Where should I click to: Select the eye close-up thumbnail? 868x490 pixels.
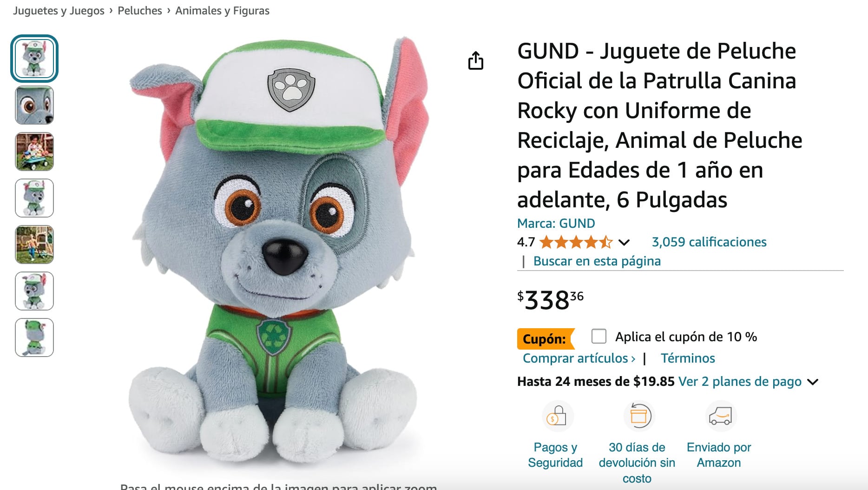tap(34, 105)
